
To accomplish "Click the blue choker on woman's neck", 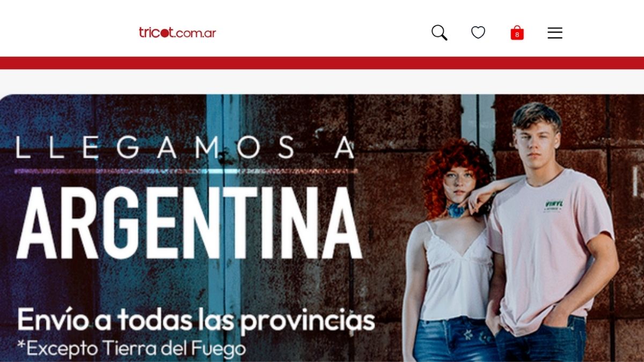I will point(456,210).
